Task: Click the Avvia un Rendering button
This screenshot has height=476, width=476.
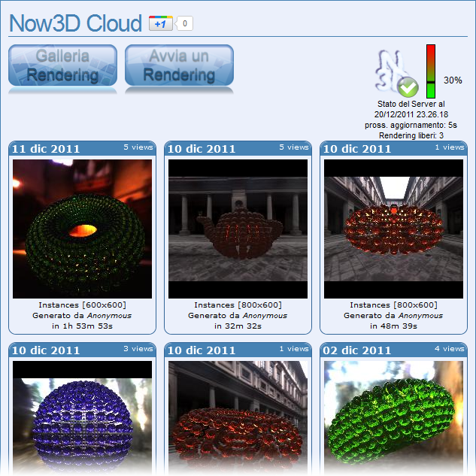Action: coord(179,65)
